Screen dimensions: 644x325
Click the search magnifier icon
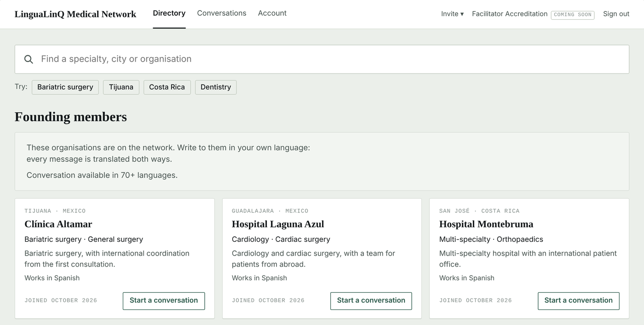[29, 59]
